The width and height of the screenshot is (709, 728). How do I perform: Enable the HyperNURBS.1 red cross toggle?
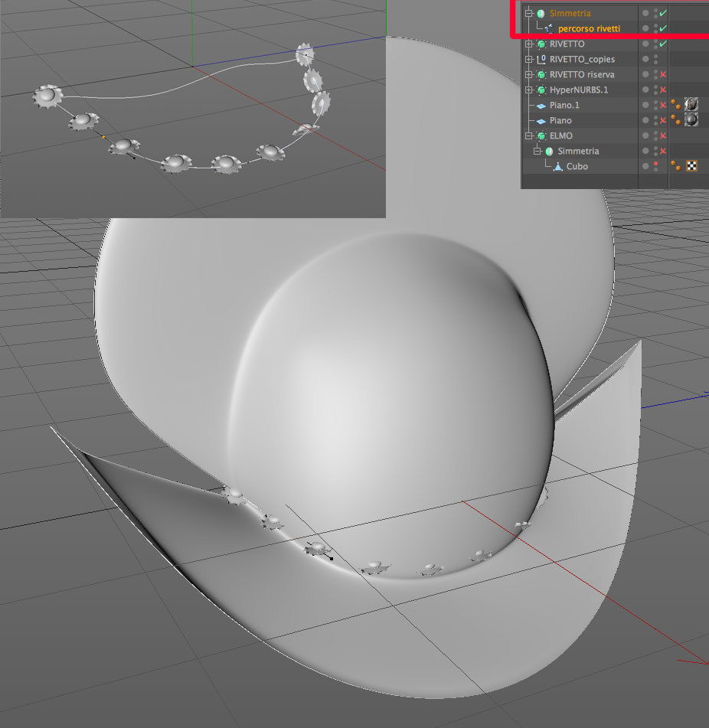[x=663, y=90]
